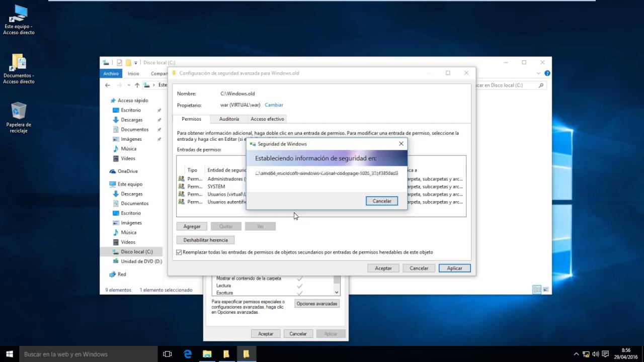Open recent locations dropdown beside navigation arrows
This screenshot has width=644, height=362.
[x=130, y=85]
